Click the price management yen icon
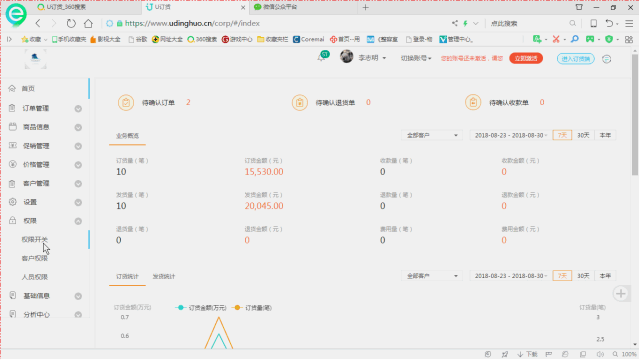Screen dimensions: 640x360 tap(13, 164)
